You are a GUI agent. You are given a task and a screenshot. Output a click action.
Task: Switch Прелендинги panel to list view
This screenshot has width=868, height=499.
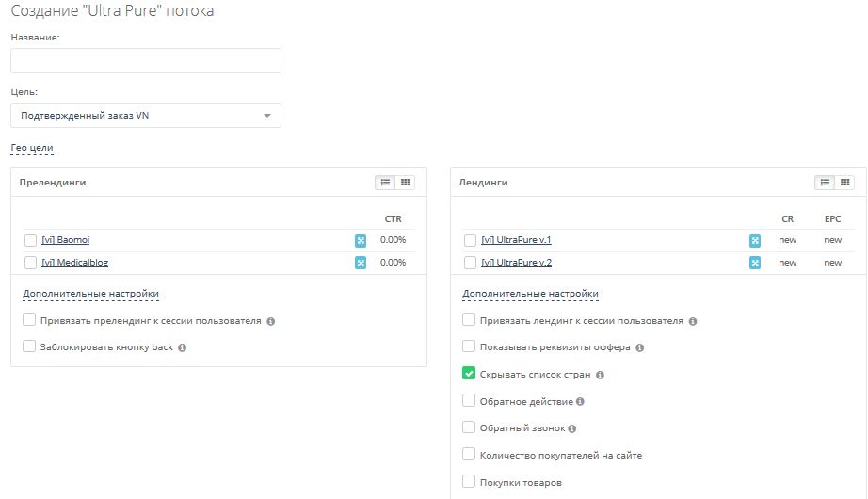tap(385, 183)
